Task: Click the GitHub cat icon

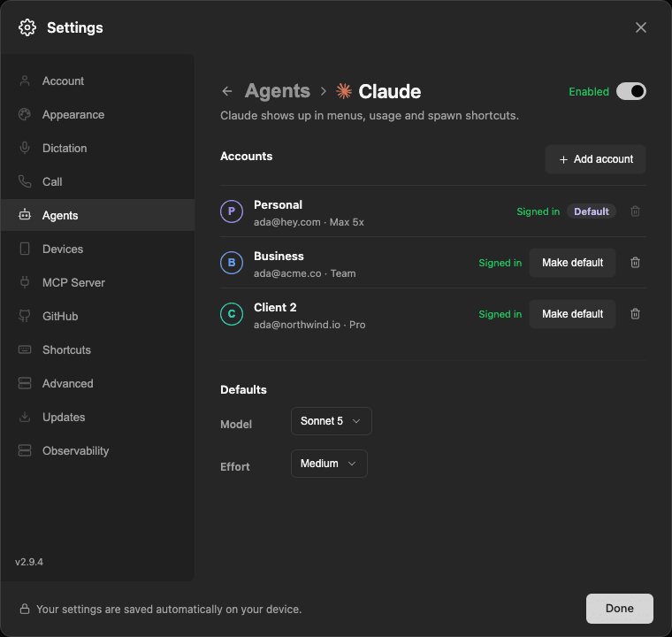Action: (25, 316)
